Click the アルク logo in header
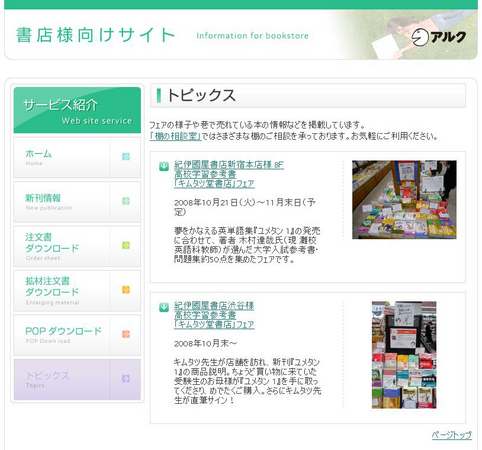 tap(438, 36)
